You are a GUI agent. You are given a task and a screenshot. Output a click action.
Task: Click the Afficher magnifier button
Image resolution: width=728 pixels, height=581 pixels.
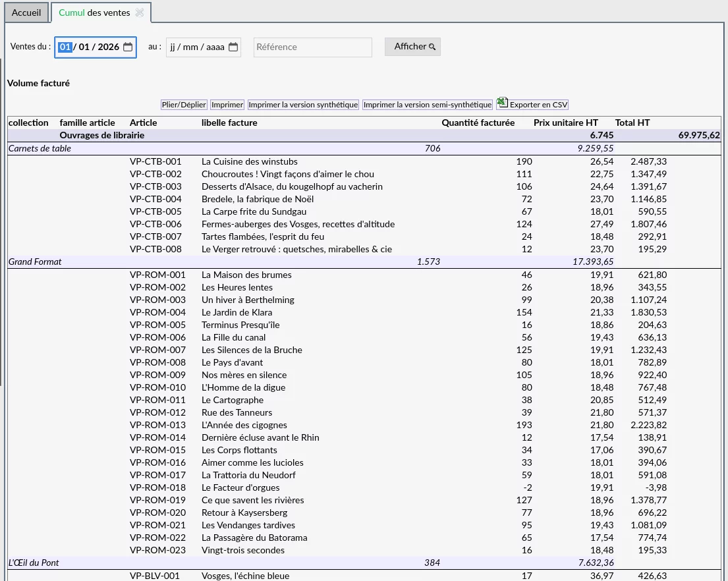412,46
